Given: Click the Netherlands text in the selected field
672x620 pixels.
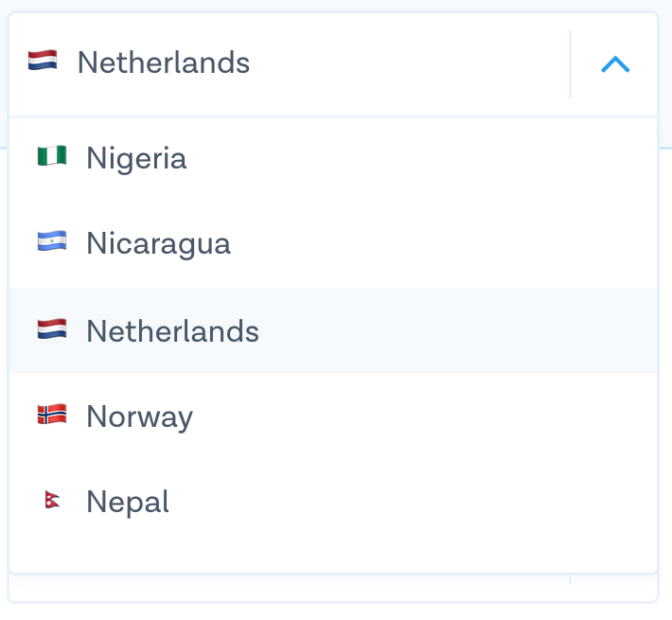Looking at the screenshot, I should pyautogui.click(x=163, y=63).
